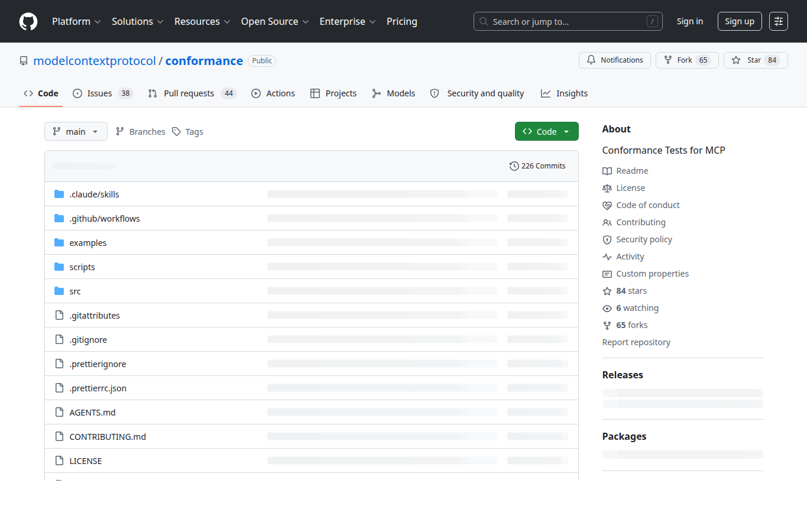Click the .gitattributes file icon
The image size is (807, 532).
59,315
